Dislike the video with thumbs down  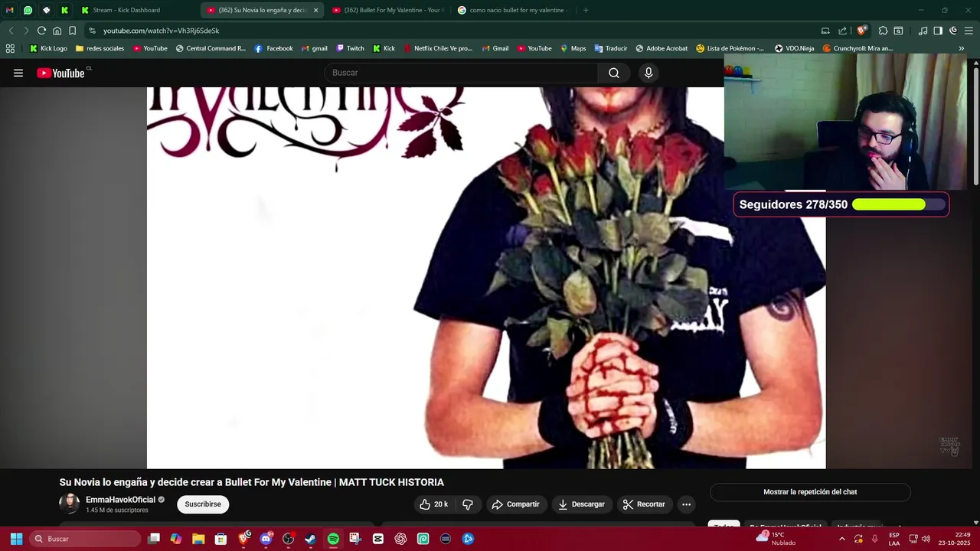point(468,504)
